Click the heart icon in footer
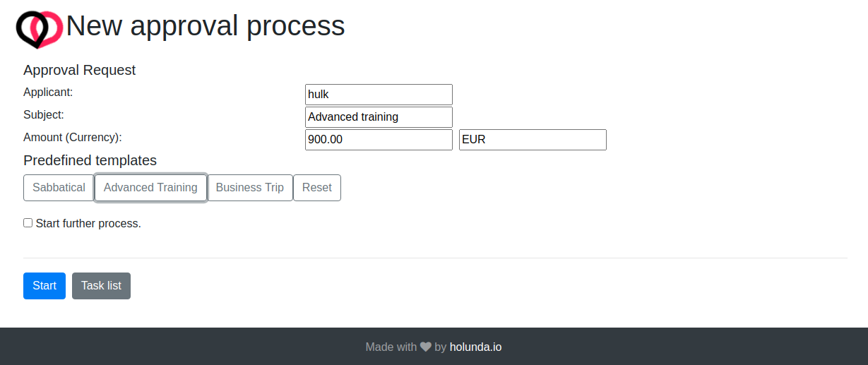868x365 pixels. point(426,347)
